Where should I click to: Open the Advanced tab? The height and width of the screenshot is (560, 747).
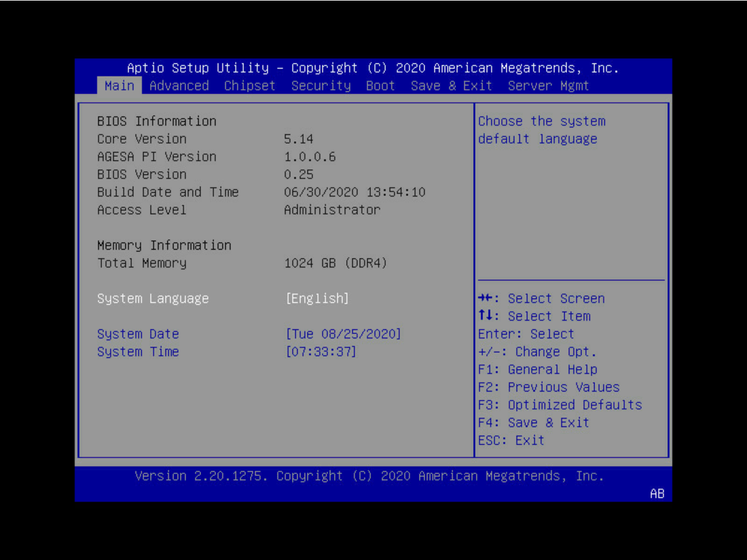(x=179, y=85)
